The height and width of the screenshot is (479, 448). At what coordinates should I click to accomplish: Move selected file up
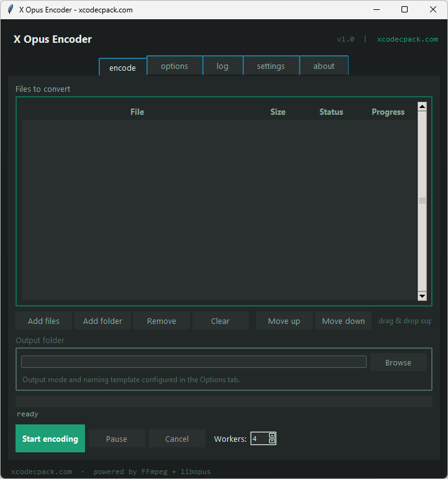(x=284, y=321)
